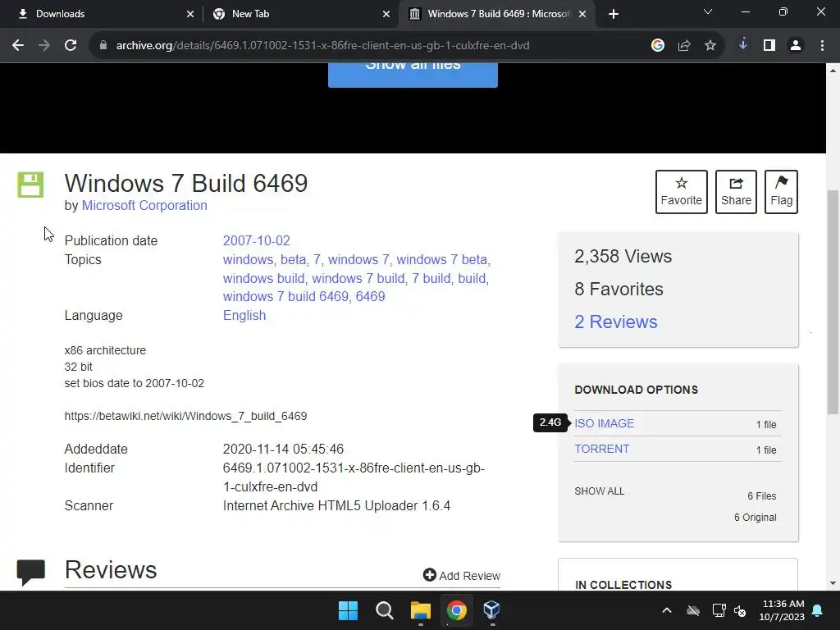Click the browser forward arrow

pyautogui.click(x=44, y=46)
